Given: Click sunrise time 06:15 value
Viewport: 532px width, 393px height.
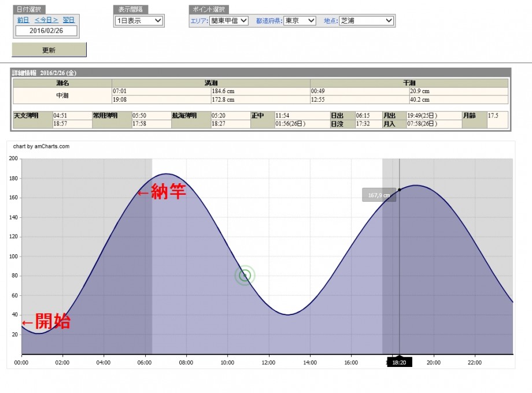Looking at the screenshot, I should [x=368, y=116].
